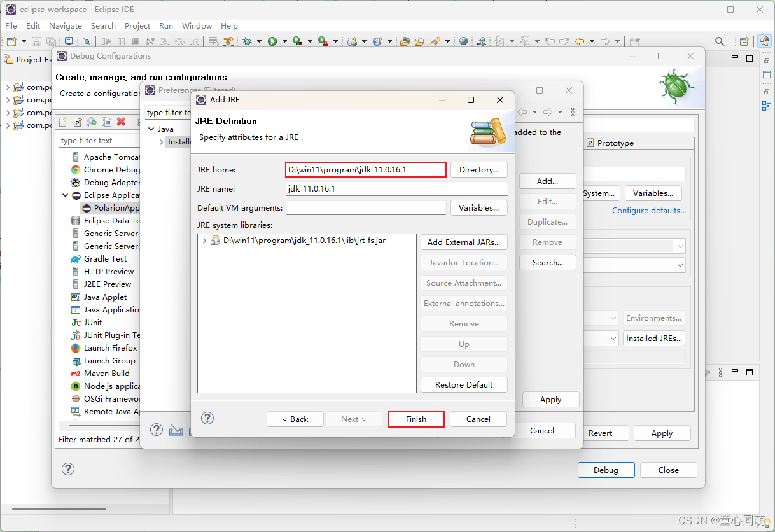This screenshot has height=532, width=775.
Task: Click the Restore Default button
Action: click(x=464, y=384)
